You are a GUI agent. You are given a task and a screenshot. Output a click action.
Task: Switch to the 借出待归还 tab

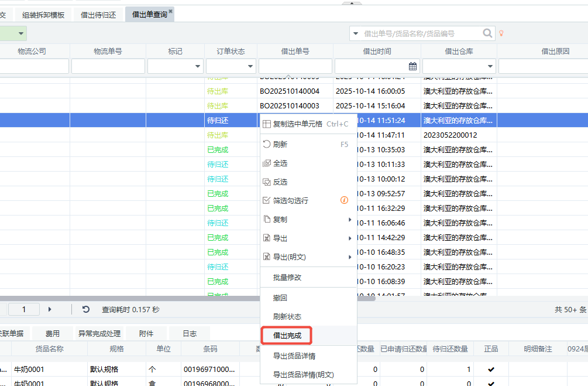(x=98, y=15)
